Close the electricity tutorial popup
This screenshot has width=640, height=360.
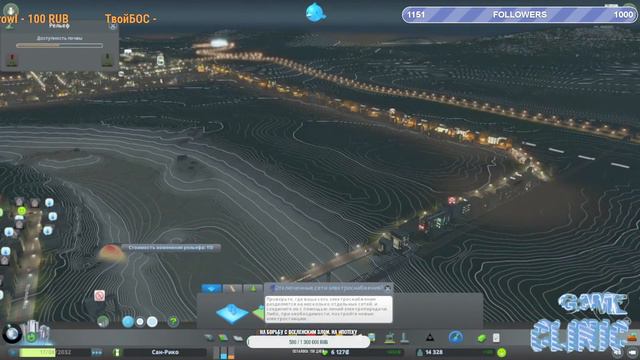(x=388, y=289)
